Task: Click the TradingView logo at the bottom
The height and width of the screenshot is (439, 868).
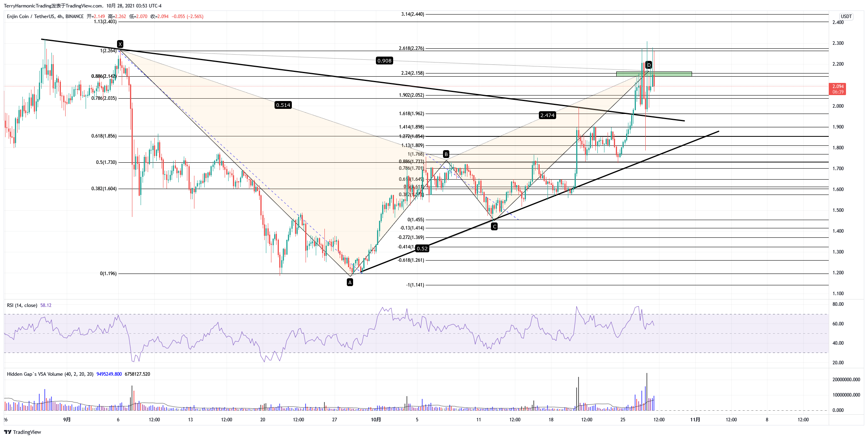Action: point(22,432)
